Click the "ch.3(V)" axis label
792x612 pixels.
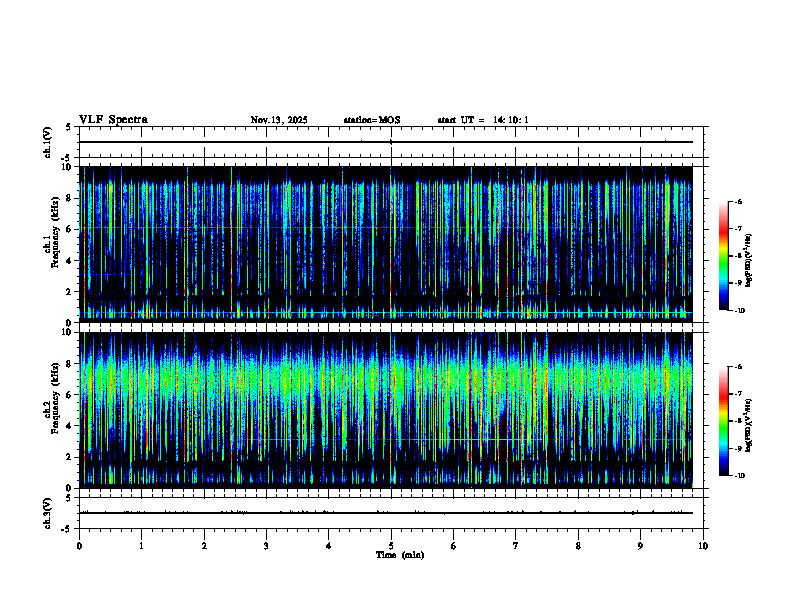(48, 513)
